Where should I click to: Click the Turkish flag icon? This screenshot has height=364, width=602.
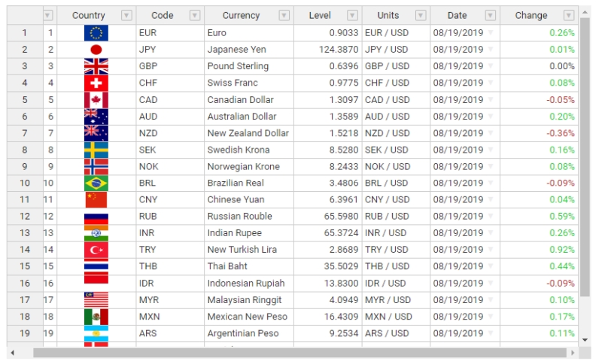(96, 250)
